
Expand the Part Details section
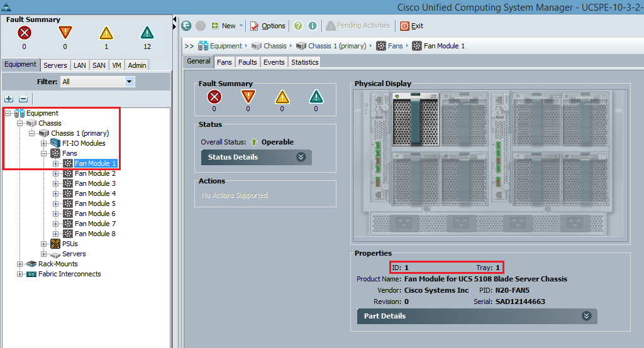click(587, 316)
